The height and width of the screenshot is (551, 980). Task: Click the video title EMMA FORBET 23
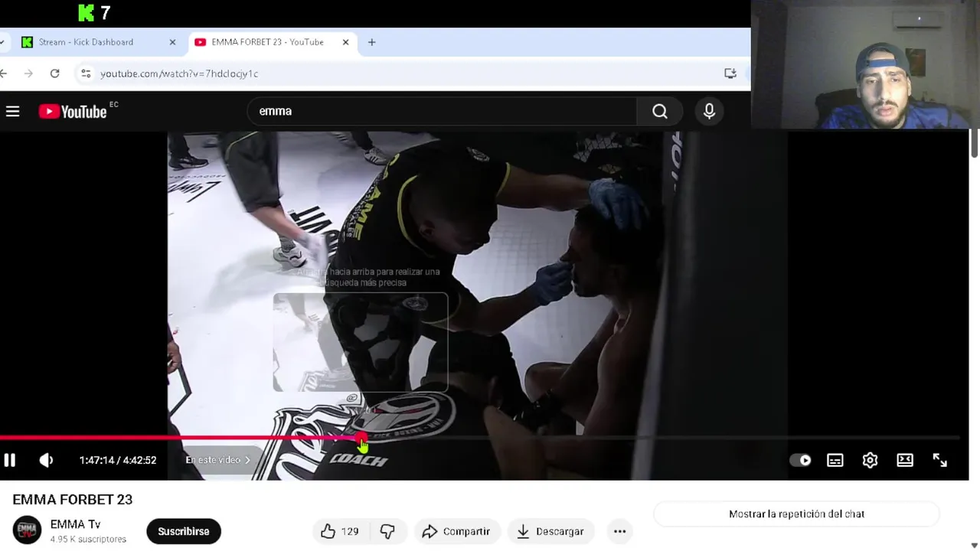[73, 500]
